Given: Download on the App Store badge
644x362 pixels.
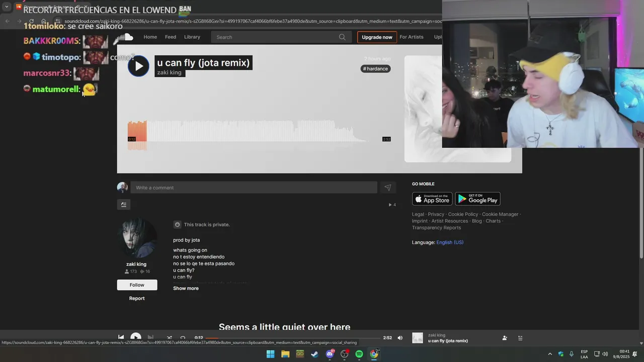Looking at the screenshot, I should point(432,199).
